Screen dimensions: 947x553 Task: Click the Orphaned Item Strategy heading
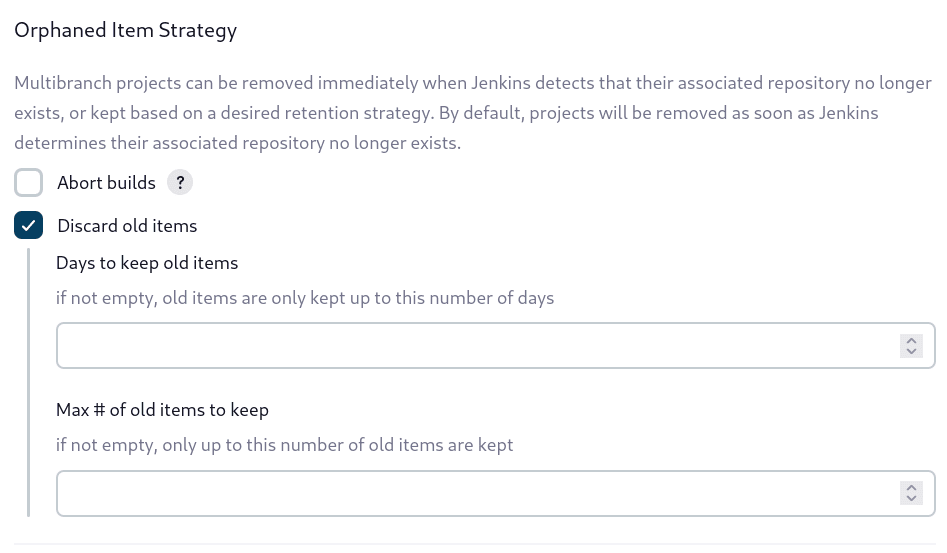point(125,30)
